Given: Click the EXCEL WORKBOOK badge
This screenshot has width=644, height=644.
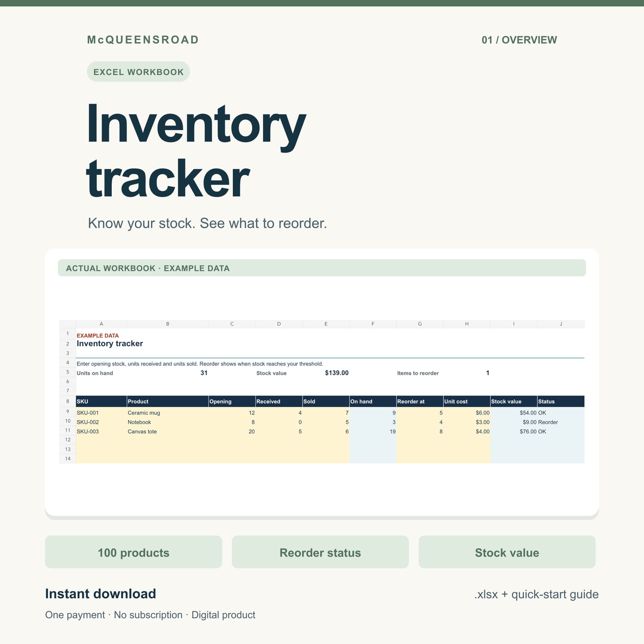Looking at the screenshot, I should click(138, 72).
